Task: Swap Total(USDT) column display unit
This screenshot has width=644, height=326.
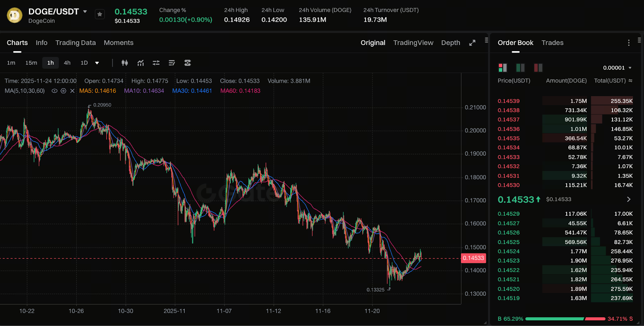Action: coord(630,81)
